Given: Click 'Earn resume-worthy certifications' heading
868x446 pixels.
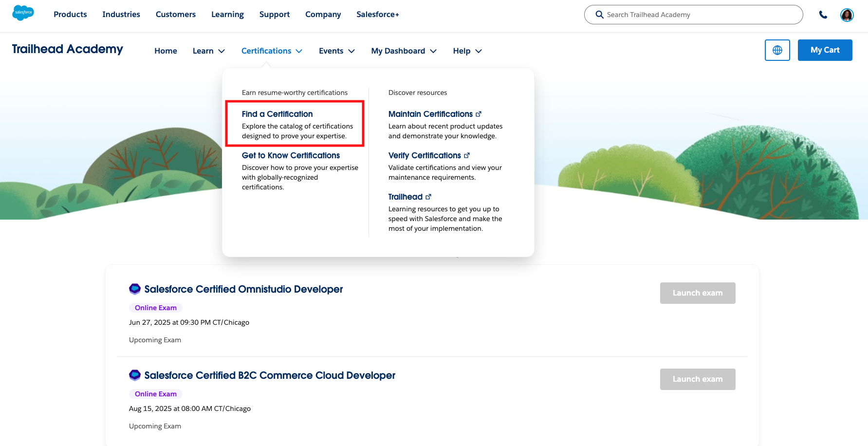Looking at the screenshot, I should [295, 93].
